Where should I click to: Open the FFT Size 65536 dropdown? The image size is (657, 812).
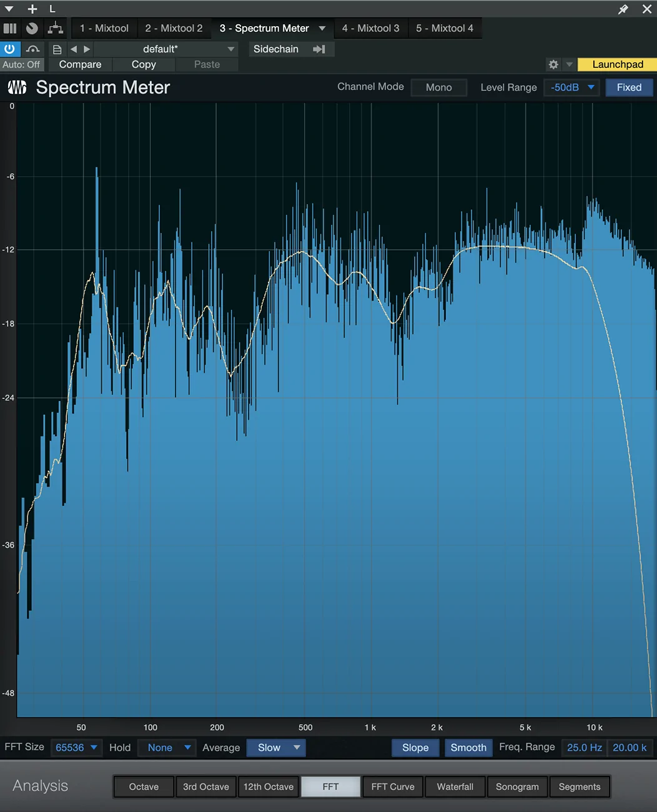tap(76, 748)
